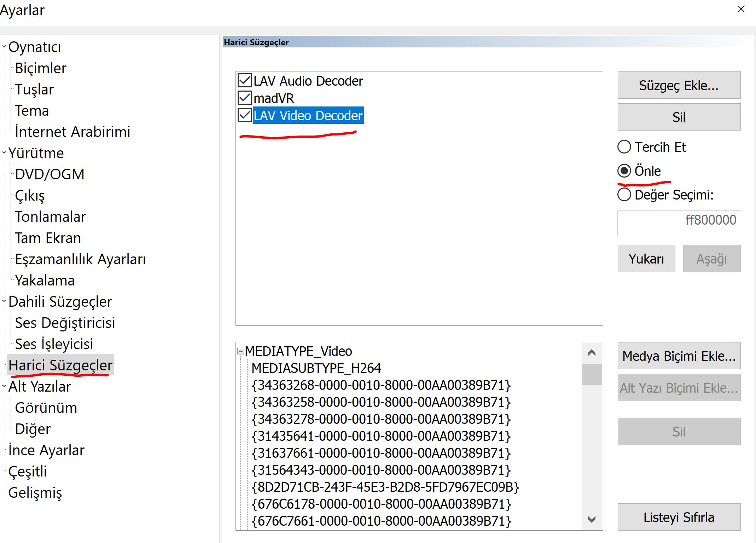Select the Oynatıcı category label

coord(35,47)
